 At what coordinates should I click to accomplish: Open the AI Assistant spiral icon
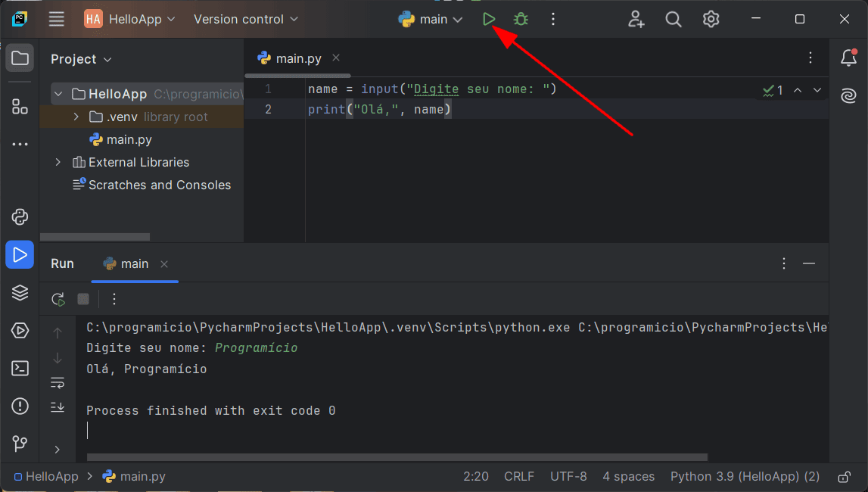coord(848,95)
